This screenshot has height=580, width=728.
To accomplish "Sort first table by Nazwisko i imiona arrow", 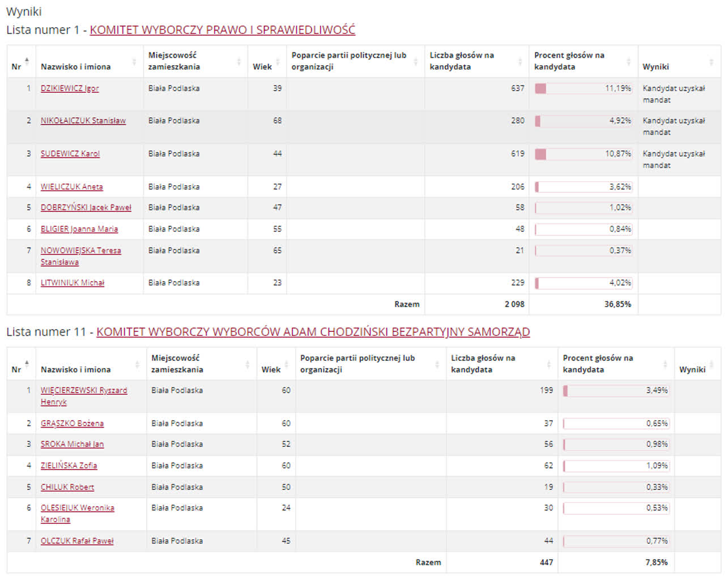I will click(x=134, y=61).
